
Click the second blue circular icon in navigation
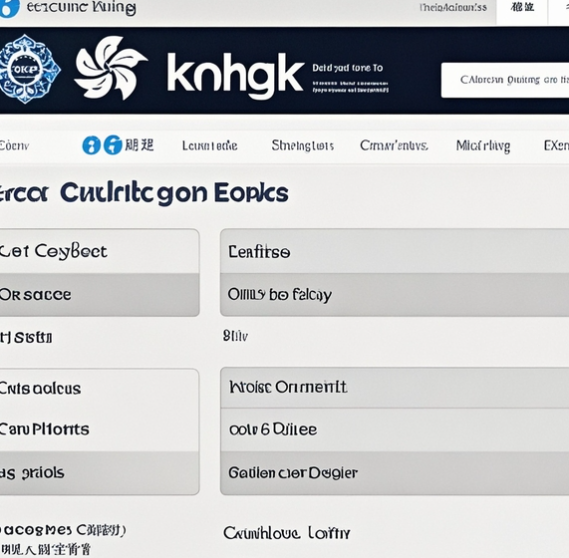113,145
